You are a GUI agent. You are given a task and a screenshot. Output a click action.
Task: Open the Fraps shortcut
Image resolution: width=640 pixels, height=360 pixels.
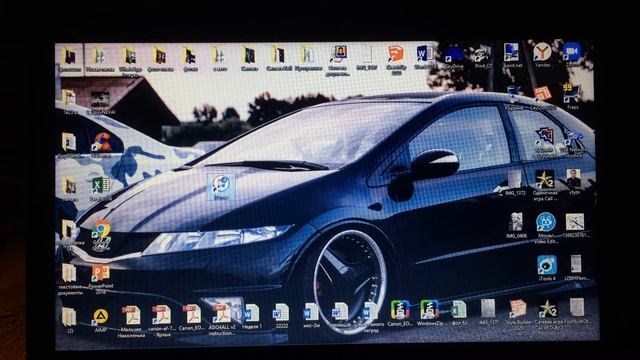(x=572, y=97)
